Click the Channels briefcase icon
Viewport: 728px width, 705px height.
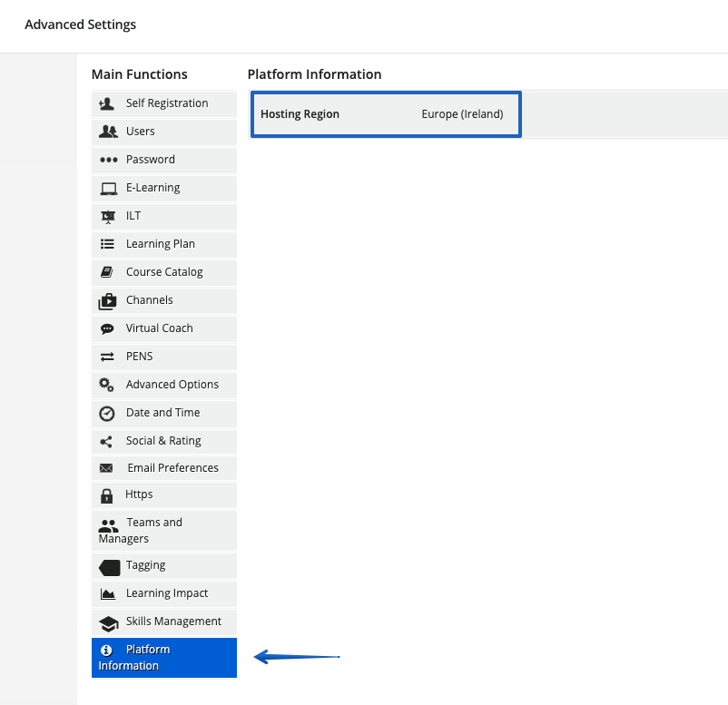pyautogui.click(x=109, y=300)
